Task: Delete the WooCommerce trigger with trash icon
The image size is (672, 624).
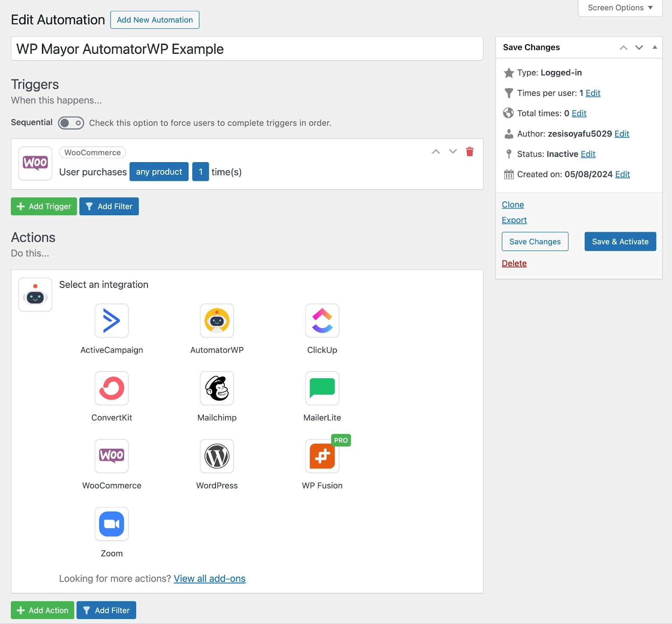Action: point(470,152)
